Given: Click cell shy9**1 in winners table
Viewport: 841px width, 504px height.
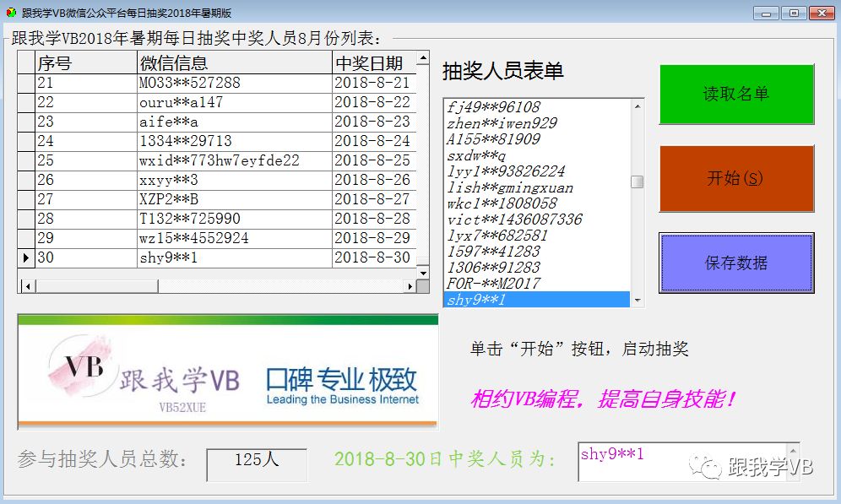Looking at the screenshot, I should click(x=235, y=257).
